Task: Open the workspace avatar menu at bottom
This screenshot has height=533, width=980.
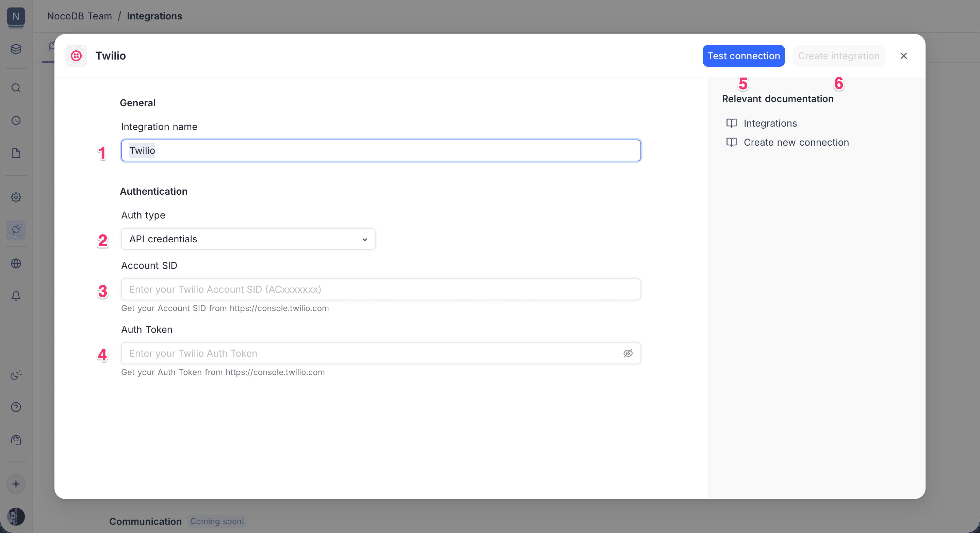Action: [x=16, y=517]
